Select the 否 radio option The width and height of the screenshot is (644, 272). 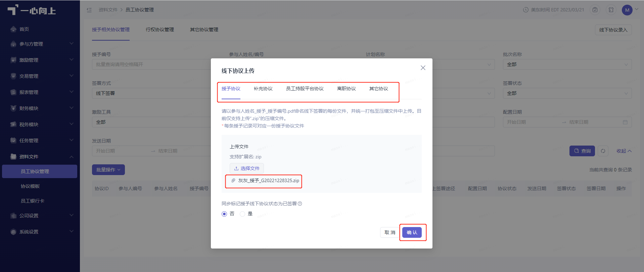click(224, 214)
